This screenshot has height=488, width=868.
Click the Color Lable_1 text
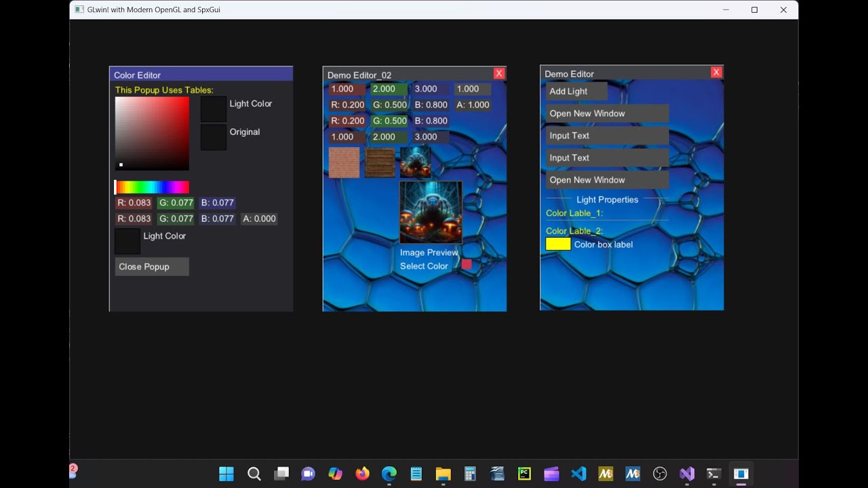[574, 213]
